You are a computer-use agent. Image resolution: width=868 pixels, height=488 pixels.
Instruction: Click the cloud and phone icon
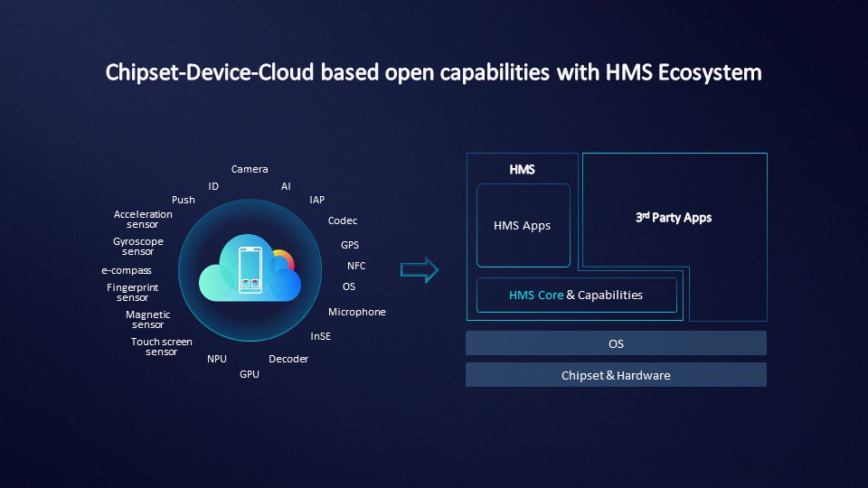coord(249,271)
